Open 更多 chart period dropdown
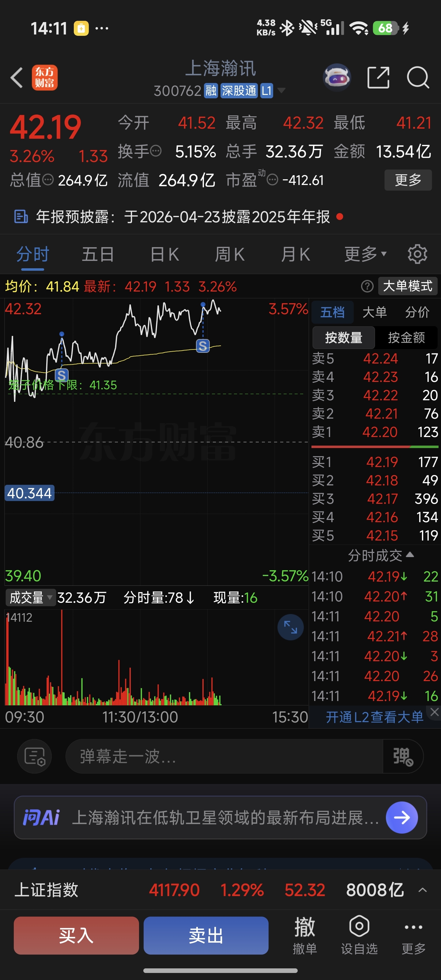 click(x=365, y=254)
